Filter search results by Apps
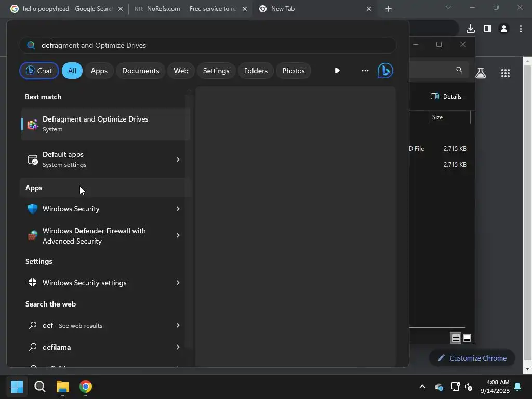 point(99,71)
